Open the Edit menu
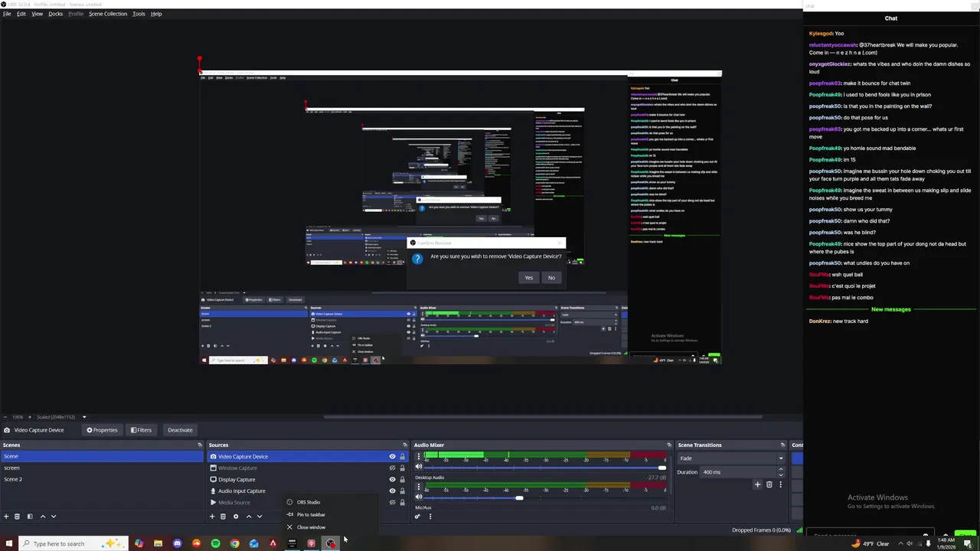This screenshot has width=980, height=551. [21, 14]
